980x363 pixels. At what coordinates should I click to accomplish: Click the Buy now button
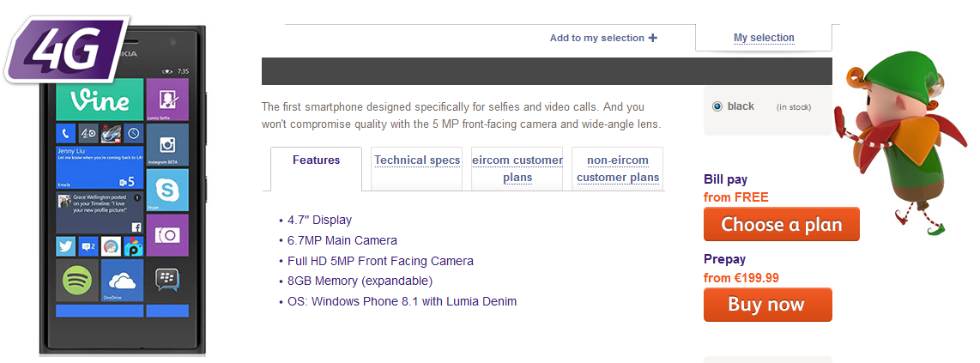pos(767,305)
